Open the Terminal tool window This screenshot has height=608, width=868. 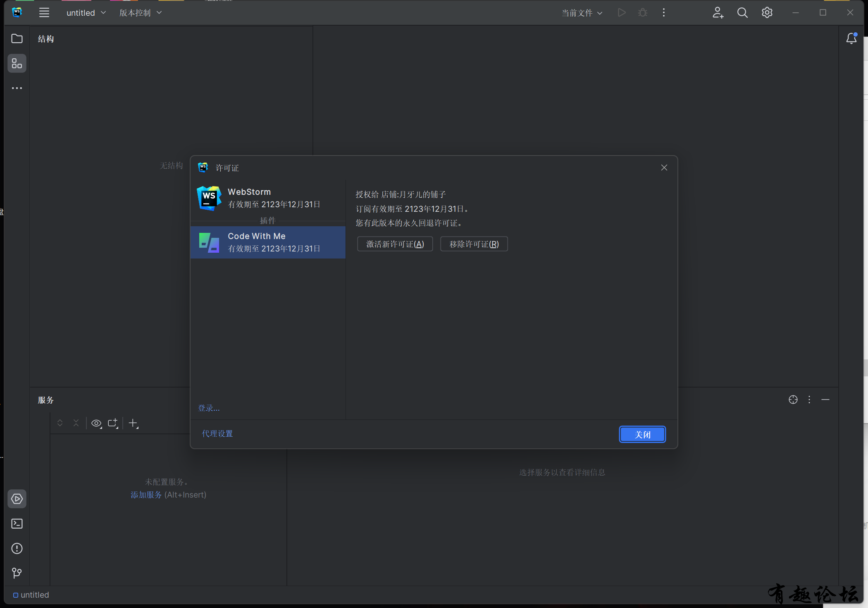pos(17,524)
